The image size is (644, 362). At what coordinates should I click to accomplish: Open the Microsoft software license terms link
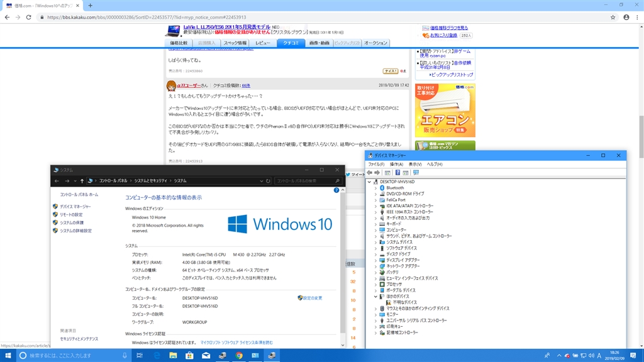coord(236,343)
